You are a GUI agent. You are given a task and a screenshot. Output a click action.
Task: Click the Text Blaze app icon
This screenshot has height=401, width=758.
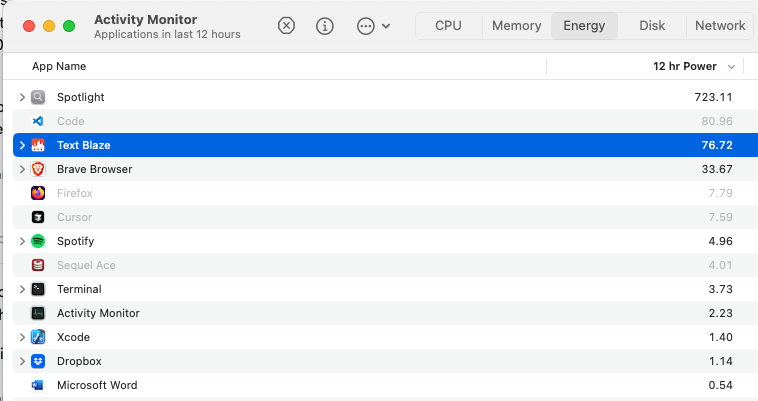coord(38,145)
